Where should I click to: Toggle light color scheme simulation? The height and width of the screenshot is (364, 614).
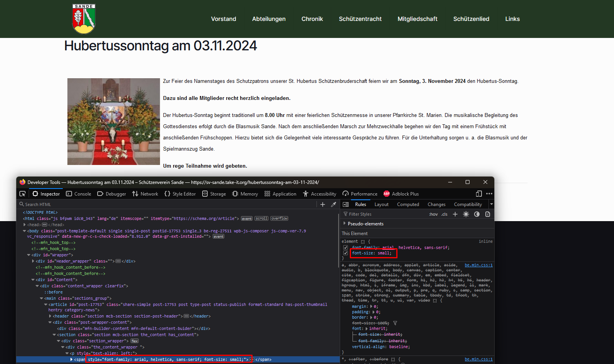point(466,214)
